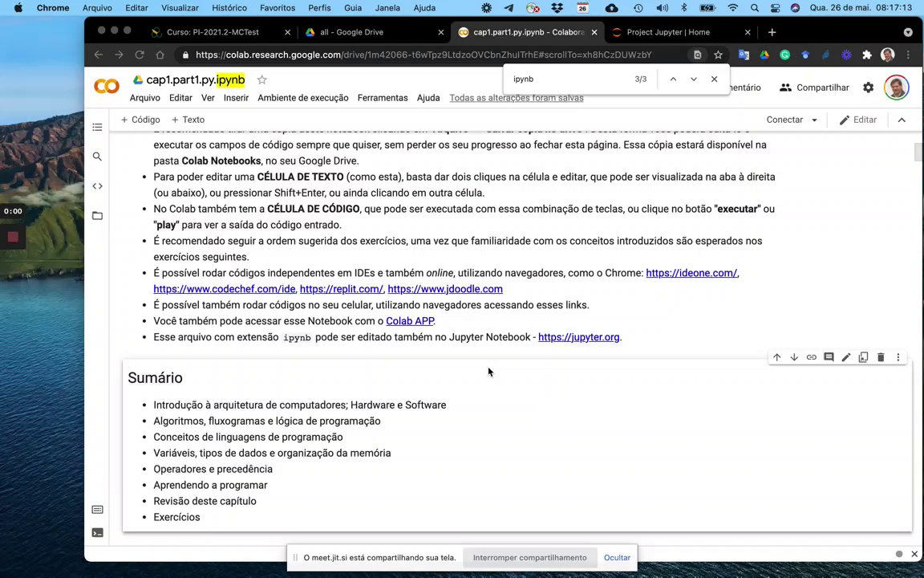Open the macOS Control Center icon
The width and height of the screenshot is (924, 578).
tap(775, 8)
